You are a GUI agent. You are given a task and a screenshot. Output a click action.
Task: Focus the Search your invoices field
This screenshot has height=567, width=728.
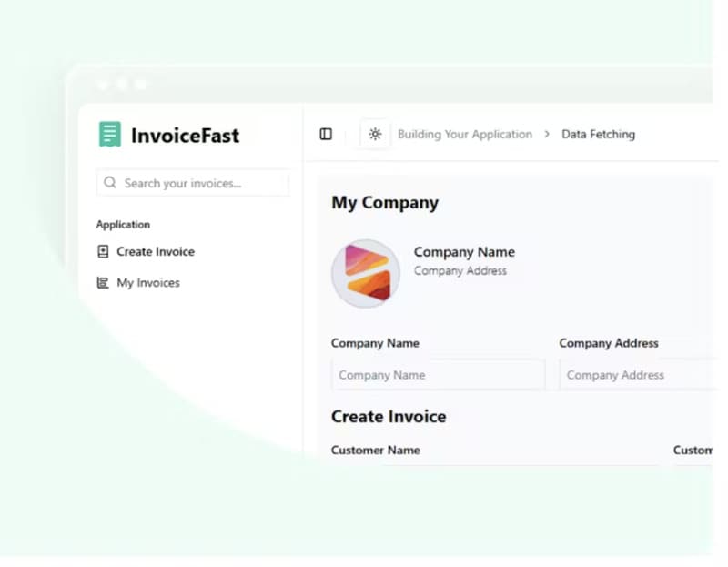pos(200,183)
